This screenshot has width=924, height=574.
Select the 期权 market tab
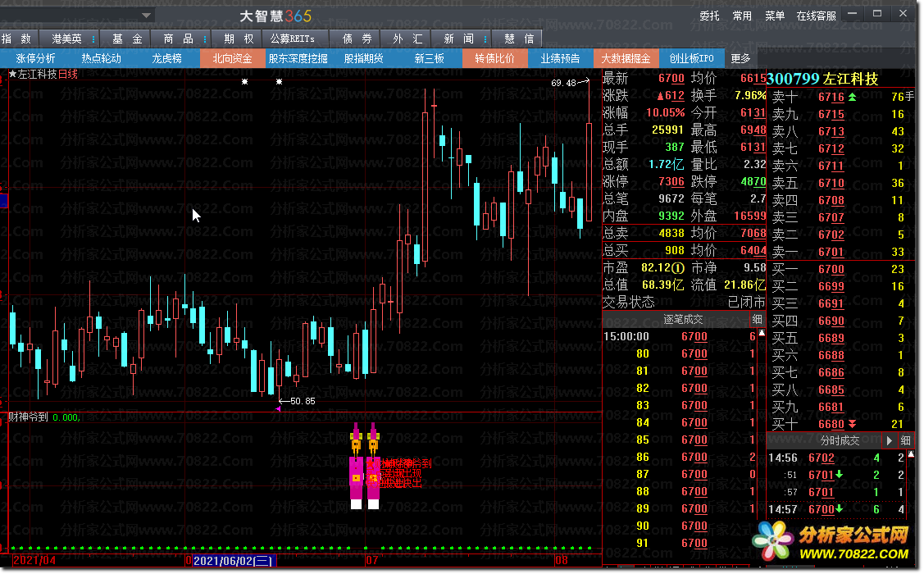pyautogui.click(x=239, y=39)
